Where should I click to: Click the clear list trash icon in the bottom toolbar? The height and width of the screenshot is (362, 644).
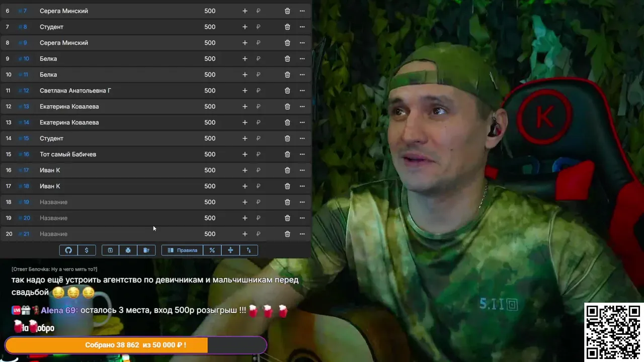point(146,250)
